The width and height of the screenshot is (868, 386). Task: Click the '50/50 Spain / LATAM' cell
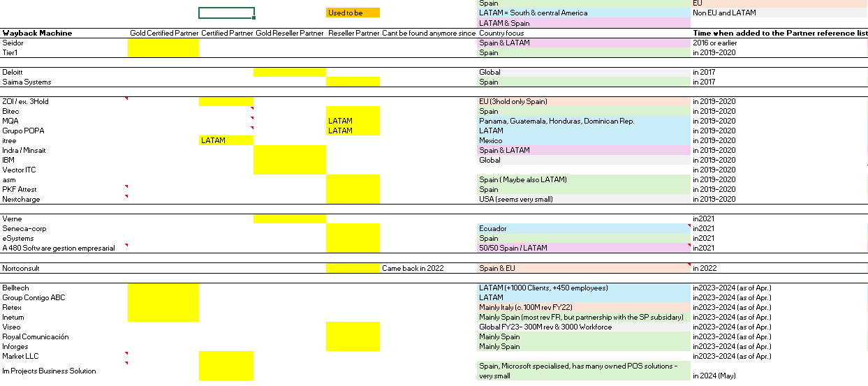584,248
